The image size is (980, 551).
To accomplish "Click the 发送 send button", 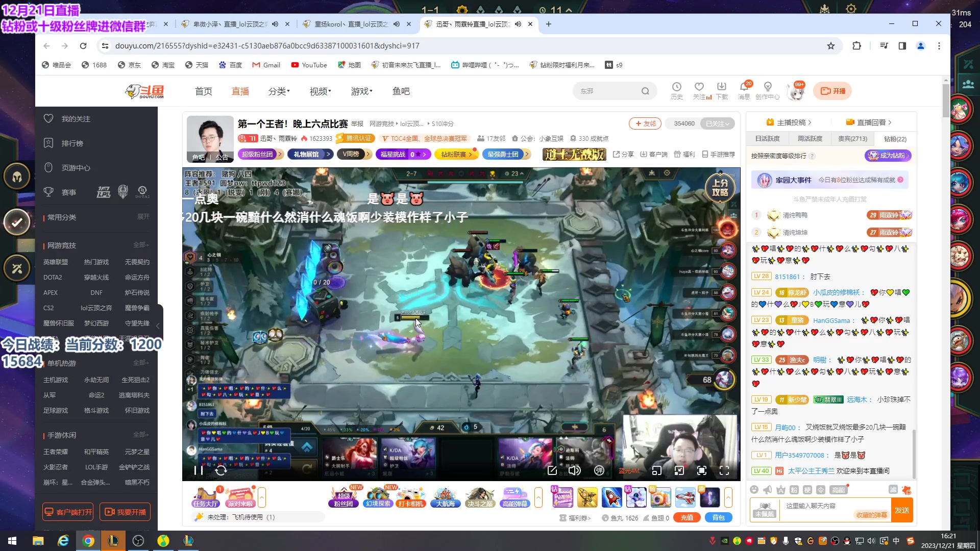I will click(901, 510).
